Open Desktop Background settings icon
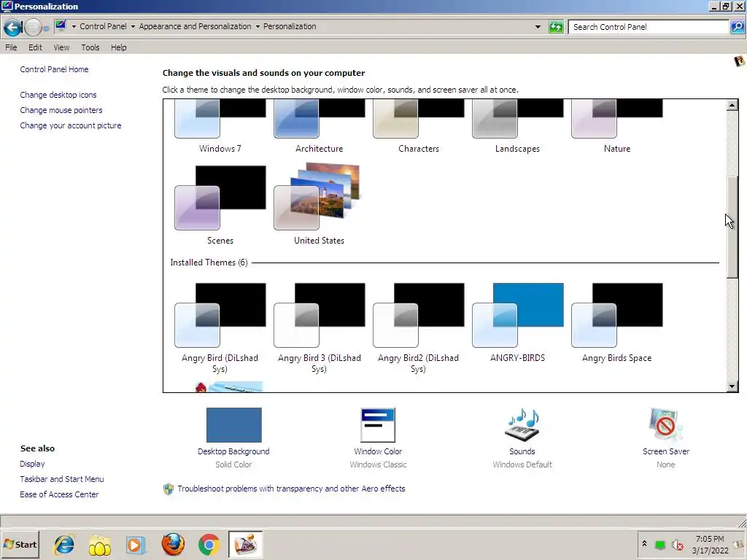 tap(234, 425)
